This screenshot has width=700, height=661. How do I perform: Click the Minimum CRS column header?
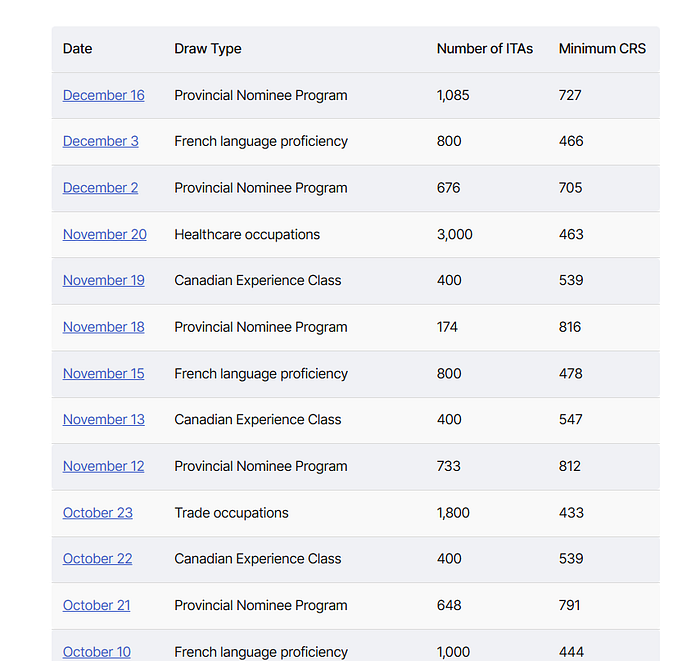click(602, 49)
